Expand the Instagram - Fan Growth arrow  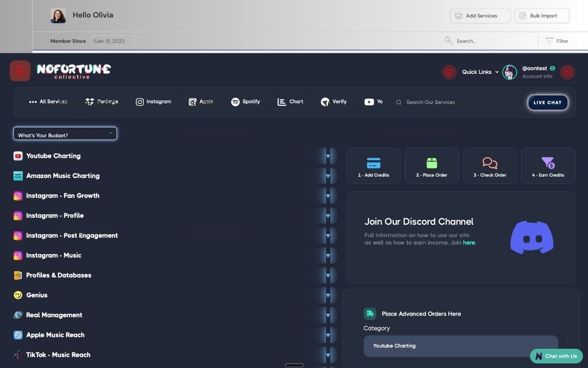[x=328, y=195]
